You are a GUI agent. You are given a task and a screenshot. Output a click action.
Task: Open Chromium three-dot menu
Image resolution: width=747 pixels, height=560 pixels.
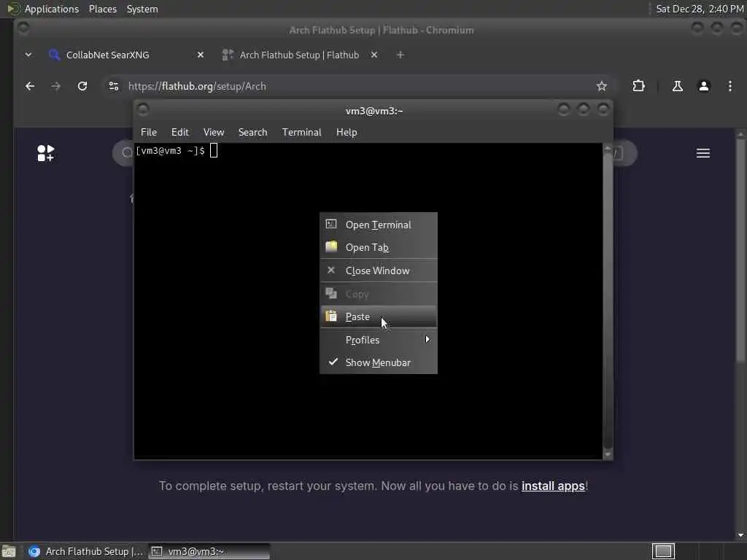tap(729, 86)
